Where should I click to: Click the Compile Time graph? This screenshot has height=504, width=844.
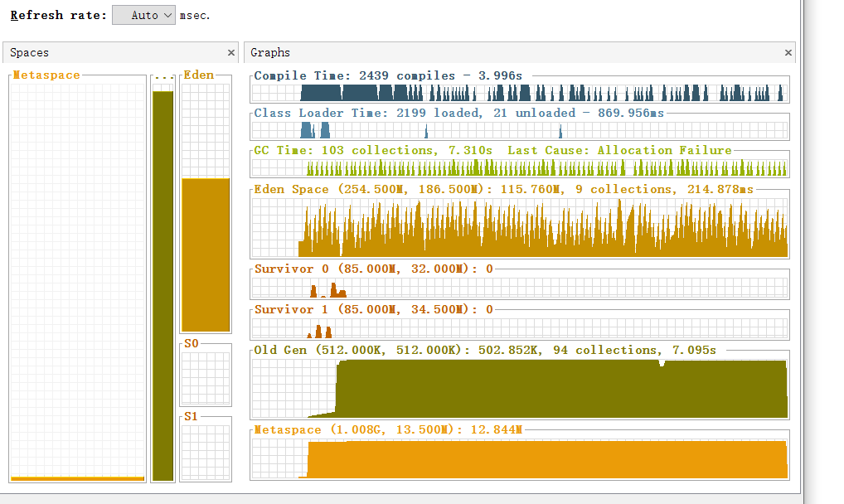(x=520, y=91)
